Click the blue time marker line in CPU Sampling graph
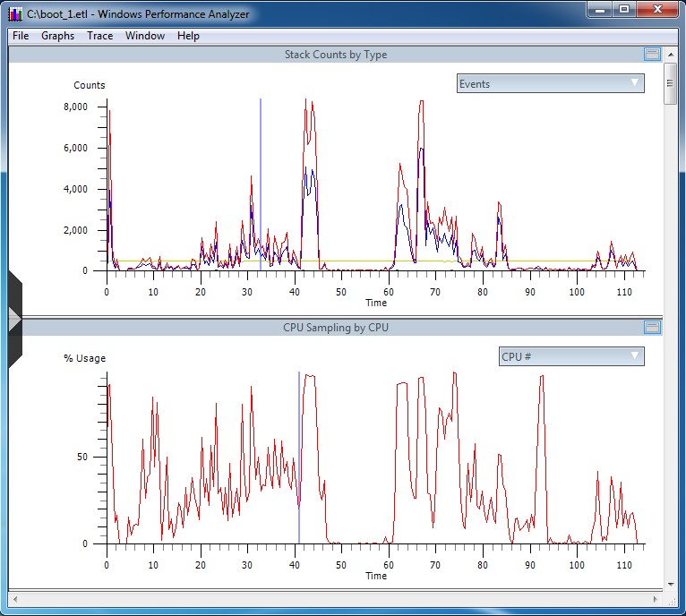The width and height of the screenshot is (686, 616). (x=299, y=458)
